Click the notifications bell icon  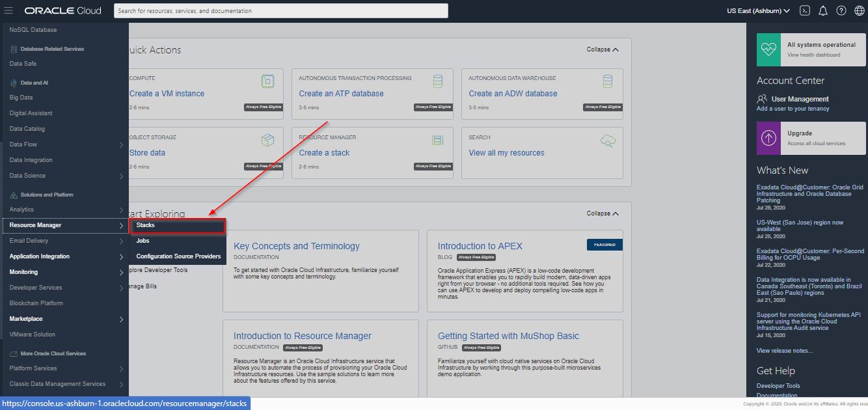pos(823,10)
